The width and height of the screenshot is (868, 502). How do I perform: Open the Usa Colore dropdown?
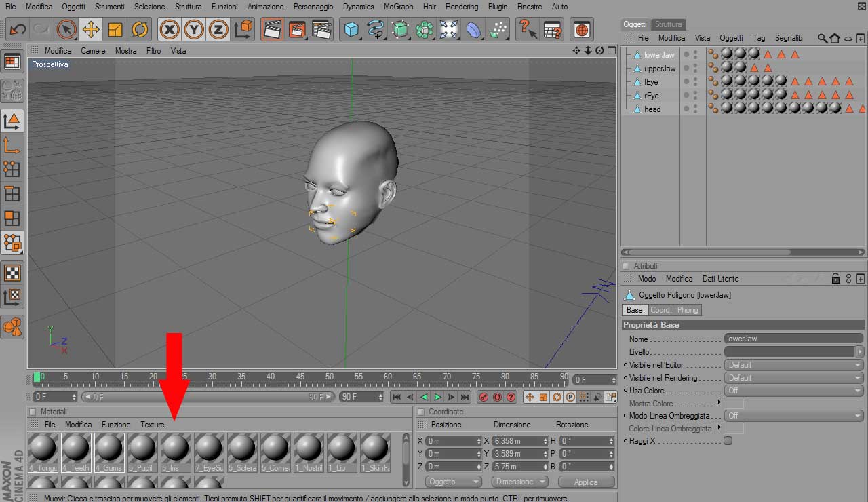click(793, 391)
